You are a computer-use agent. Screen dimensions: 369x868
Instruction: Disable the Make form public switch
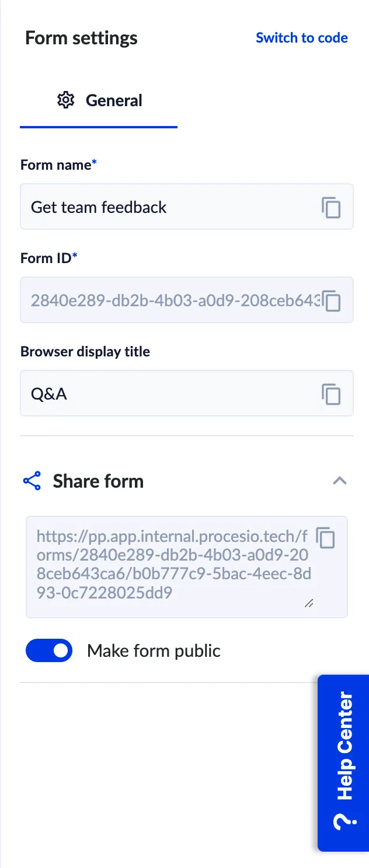[49, 650]
